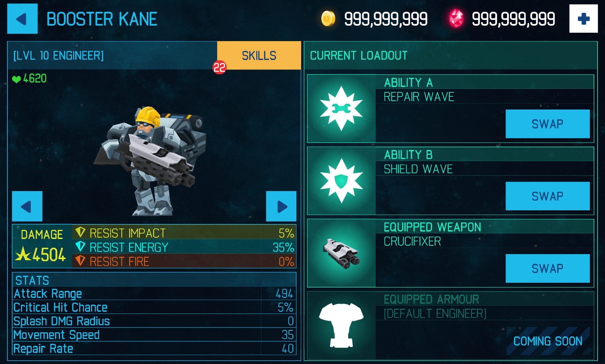605x364 pixels.
Task: Click the red gem currency icon
Action: coord(456,19)
